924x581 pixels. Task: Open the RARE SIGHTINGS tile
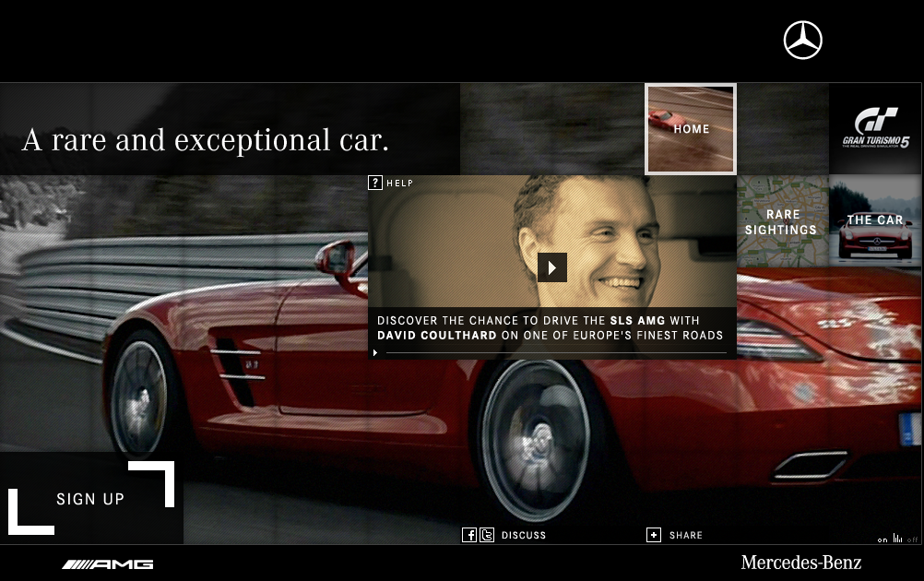[x=783, y=221]
